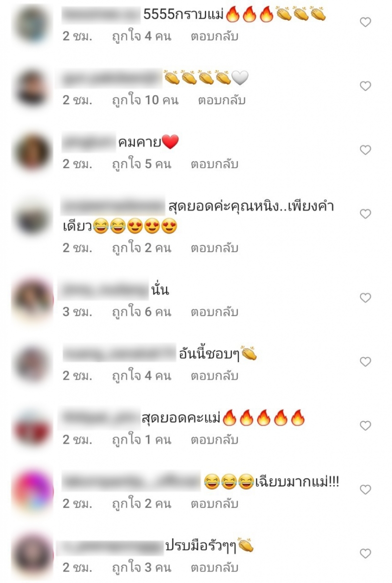The width and height of the screenshot is (392, 583).
Task: Open blurred username before 'อันนี้ชอบๆ'
Action: [119, 353]
